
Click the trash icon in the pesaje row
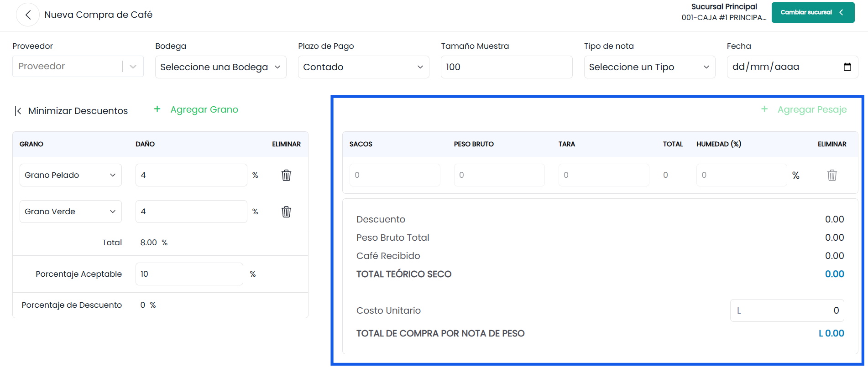click(x=832, y=175)
